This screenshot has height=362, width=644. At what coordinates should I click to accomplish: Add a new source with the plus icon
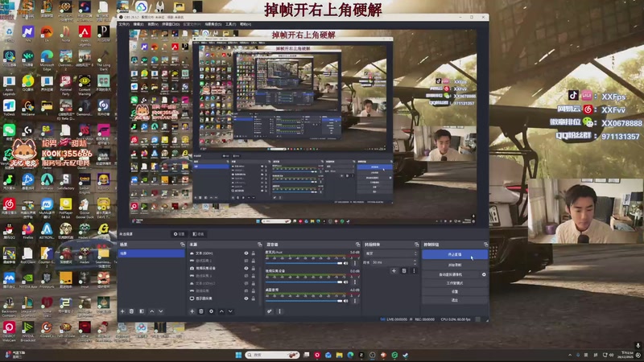coord(192,311)
